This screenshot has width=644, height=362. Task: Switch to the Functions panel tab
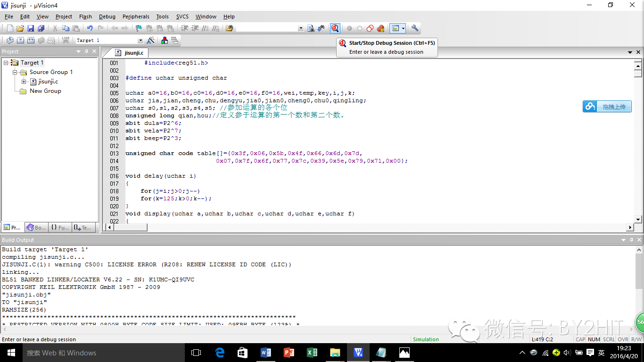click(59, 228)
